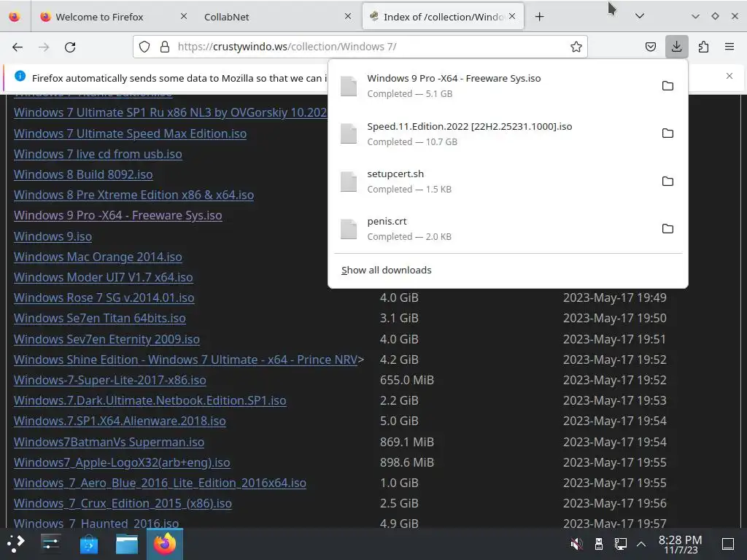
Task: Launch Discover software store from taskbar
Action: 88,543
